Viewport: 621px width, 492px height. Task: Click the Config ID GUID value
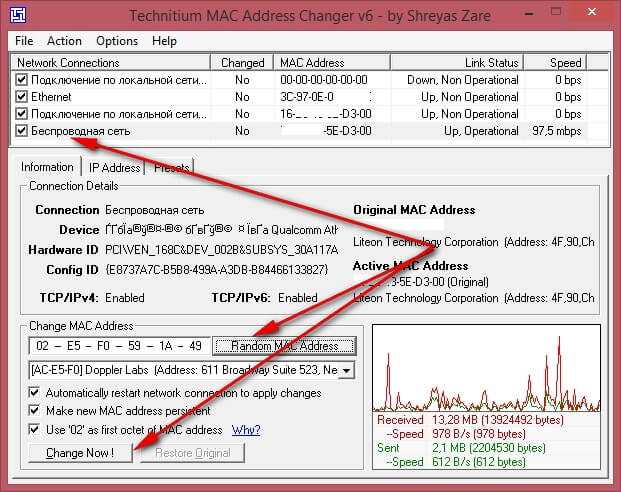217,270
